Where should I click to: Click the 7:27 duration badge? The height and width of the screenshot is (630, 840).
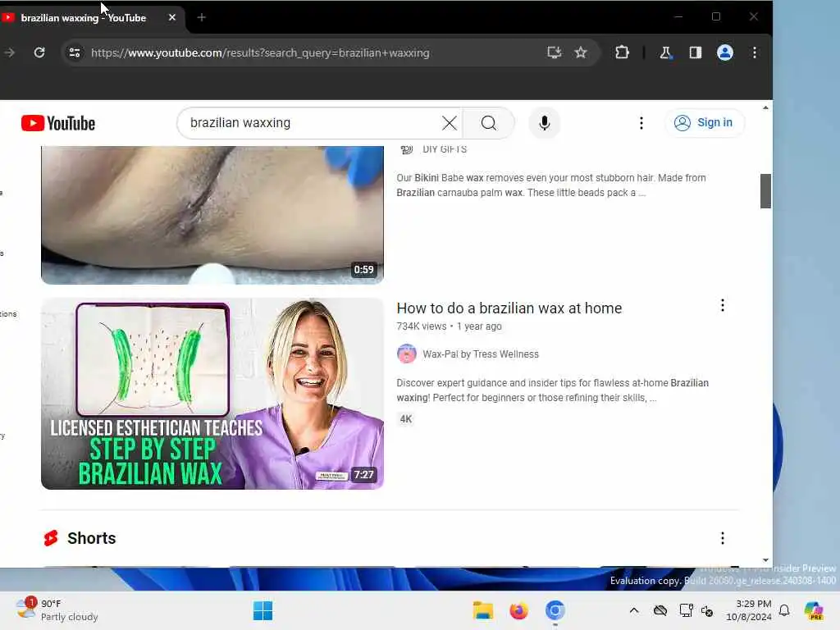pos(363,475)
